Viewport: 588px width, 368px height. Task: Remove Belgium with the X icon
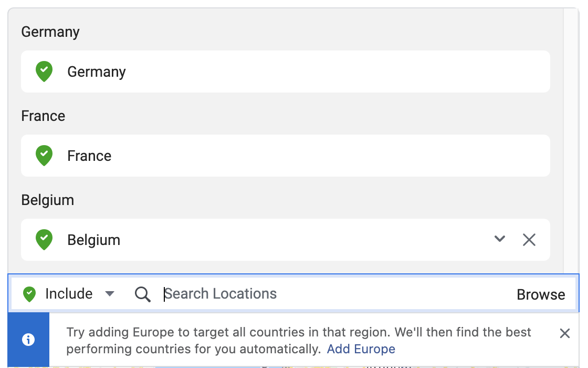point(529,240)
